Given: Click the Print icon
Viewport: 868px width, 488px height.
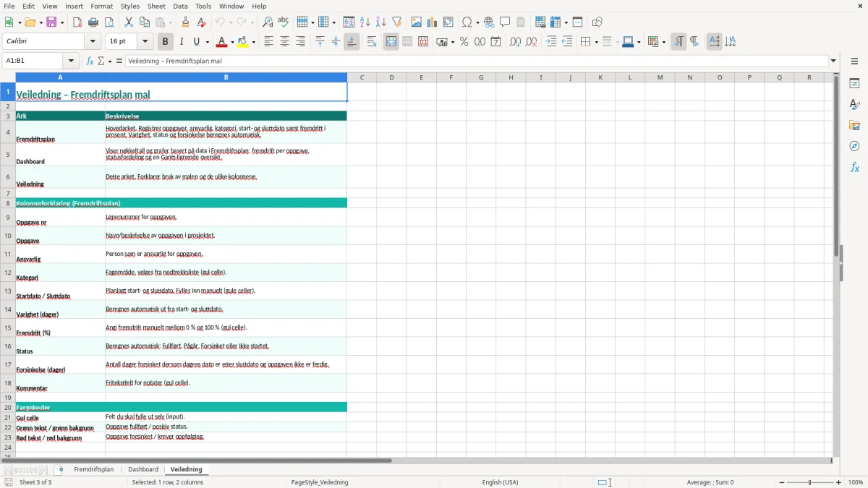Looking at the screenshot, I should tap(93, 22).
